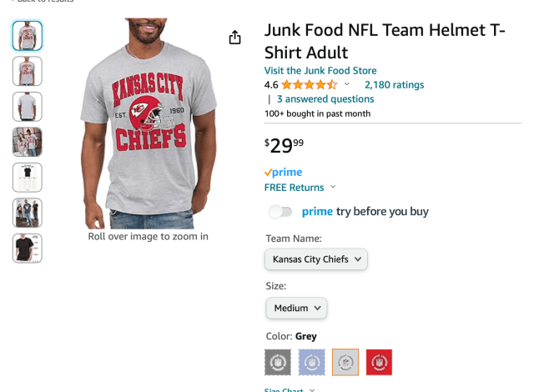Click the 4.6 star rating icons
Screen dimensions: 534x392
click(309, 84)
